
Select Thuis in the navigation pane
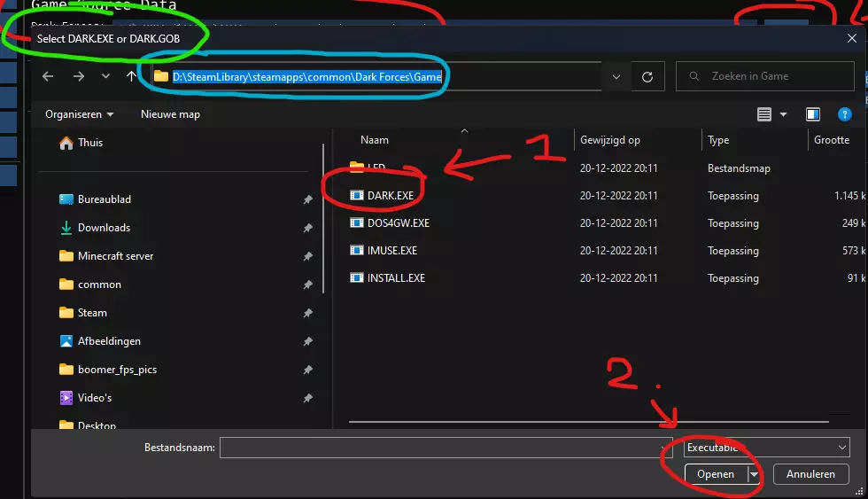[81, 143]
